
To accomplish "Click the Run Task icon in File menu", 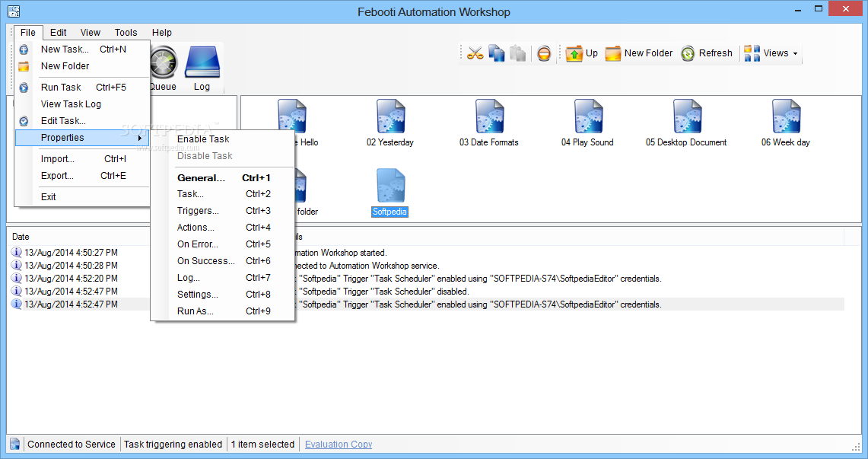I will coord(24,88).
